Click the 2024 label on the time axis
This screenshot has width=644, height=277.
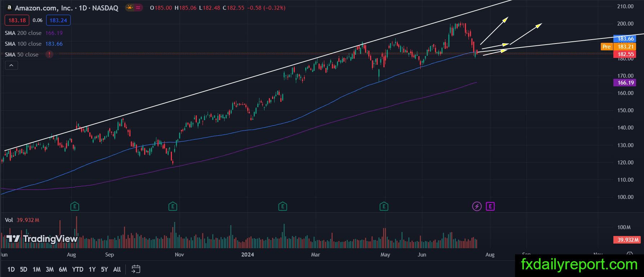tap(248, 255)
